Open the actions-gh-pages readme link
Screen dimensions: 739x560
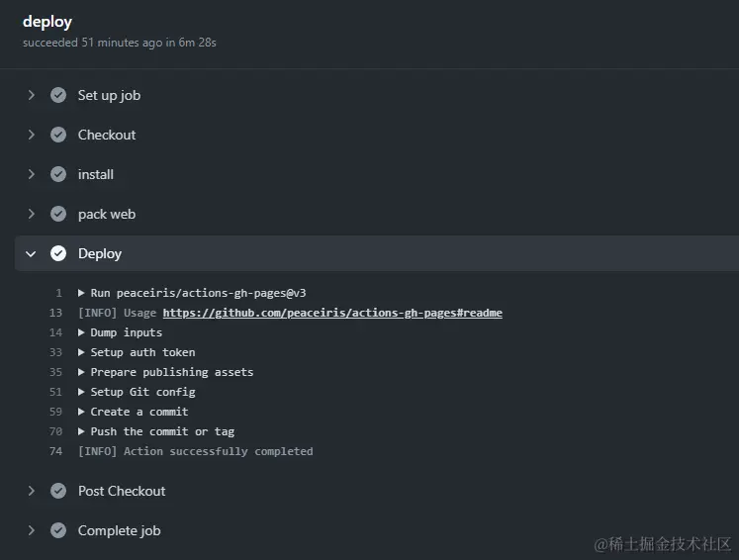click(x=332, y=313)
